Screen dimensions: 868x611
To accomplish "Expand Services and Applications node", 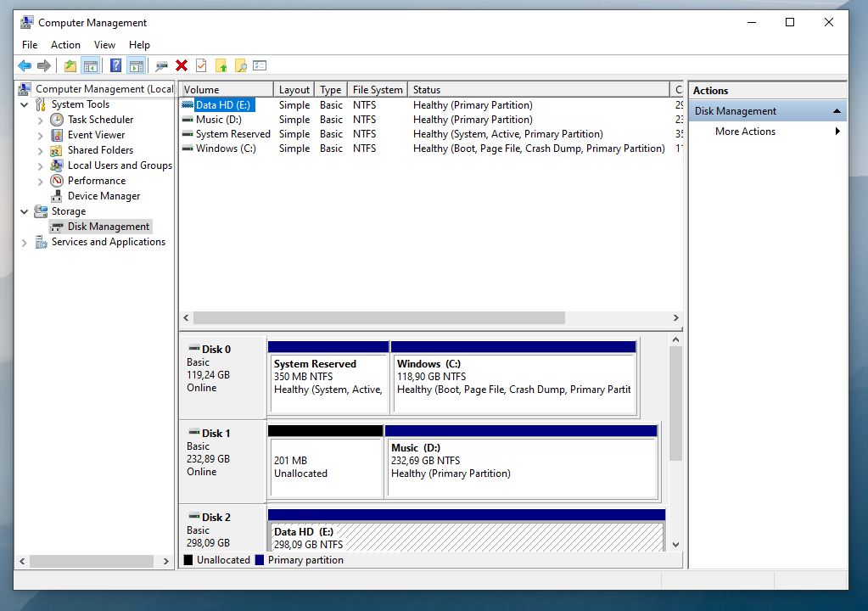I will (24, 243).
